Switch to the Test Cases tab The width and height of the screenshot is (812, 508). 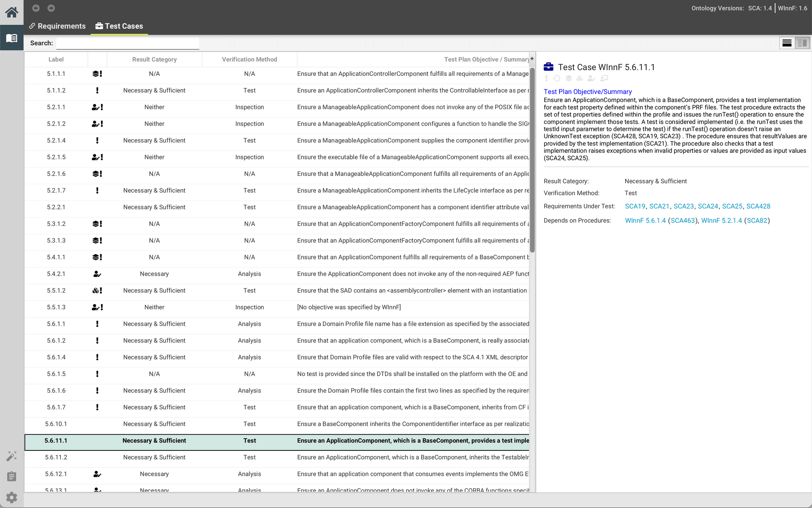pos(119,26)
